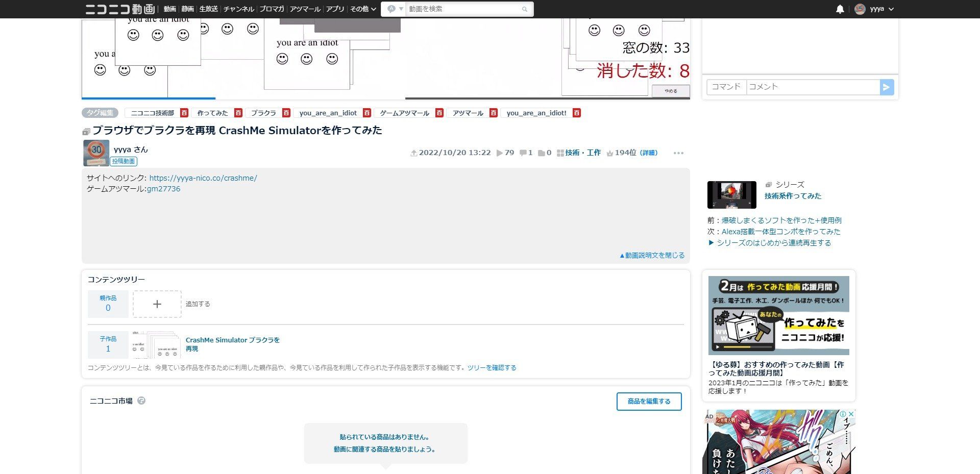Image resolution: width=980 pixels, height=474 pixels.
Task: Open dictionary icon beside アツマール tag
Action: (494, 113)
